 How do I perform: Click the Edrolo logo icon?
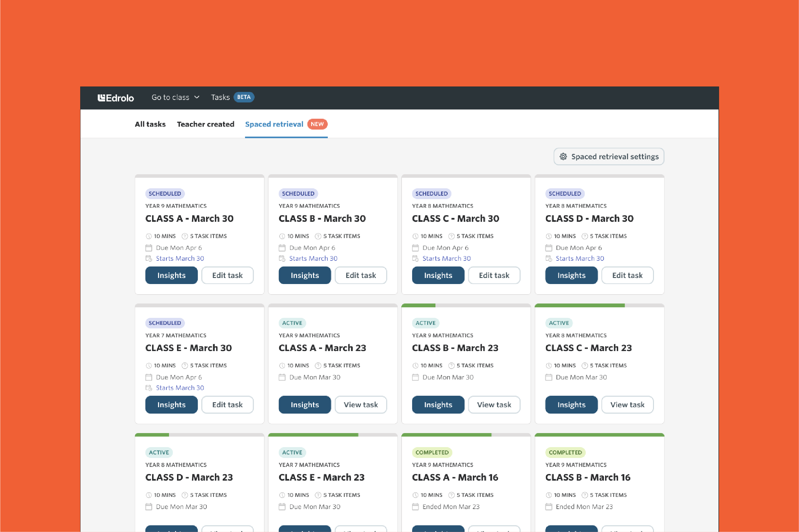101,98
